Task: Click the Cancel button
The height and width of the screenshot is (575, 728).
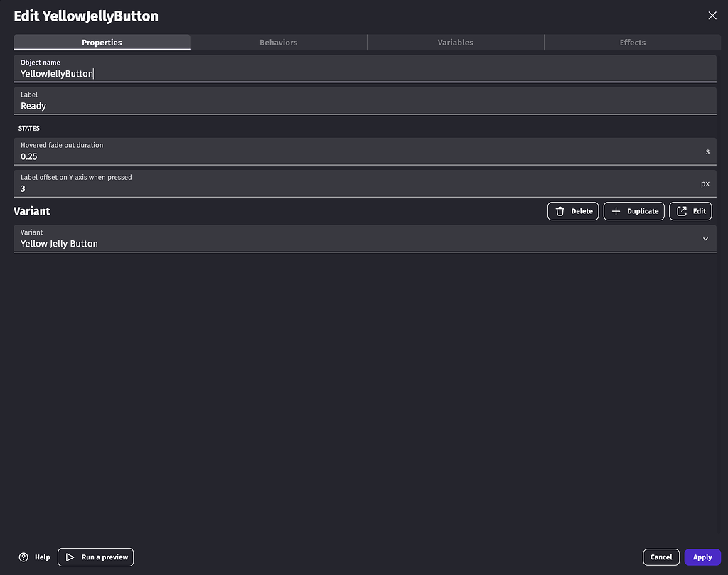Action: [x=660, y=557]
